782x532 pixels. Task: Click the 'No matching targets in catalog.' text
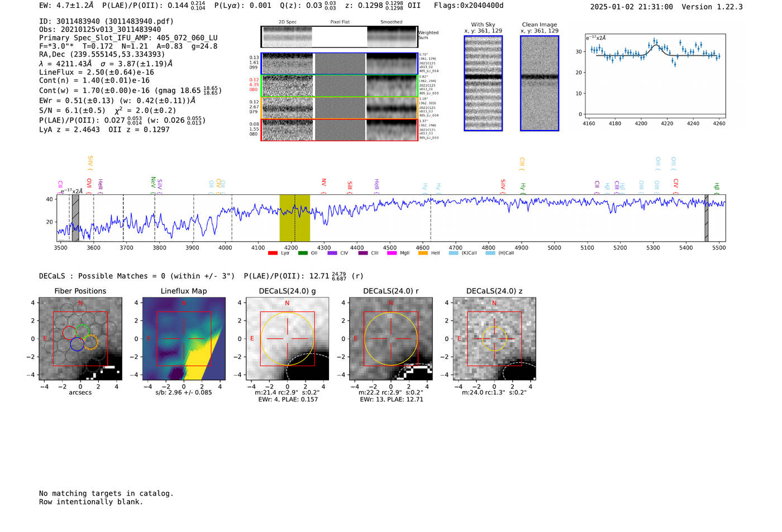click(x=106, y=493)
